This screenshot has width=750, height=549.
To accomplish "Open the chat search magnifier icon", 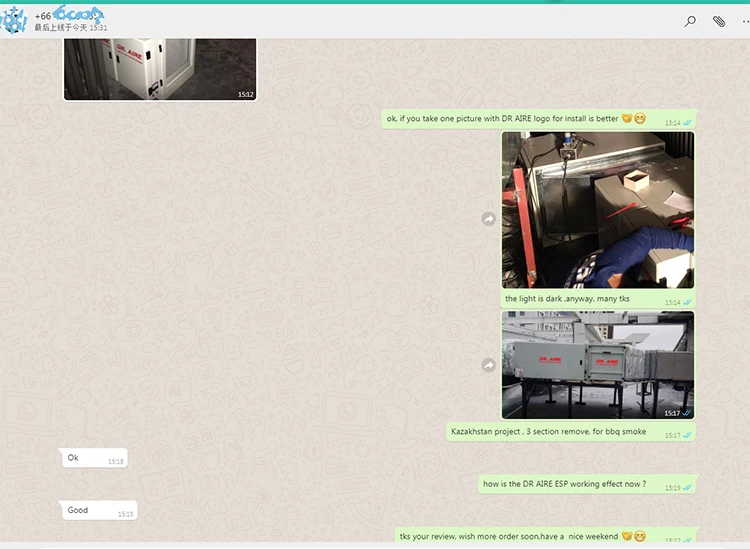I will coord(690,21).
